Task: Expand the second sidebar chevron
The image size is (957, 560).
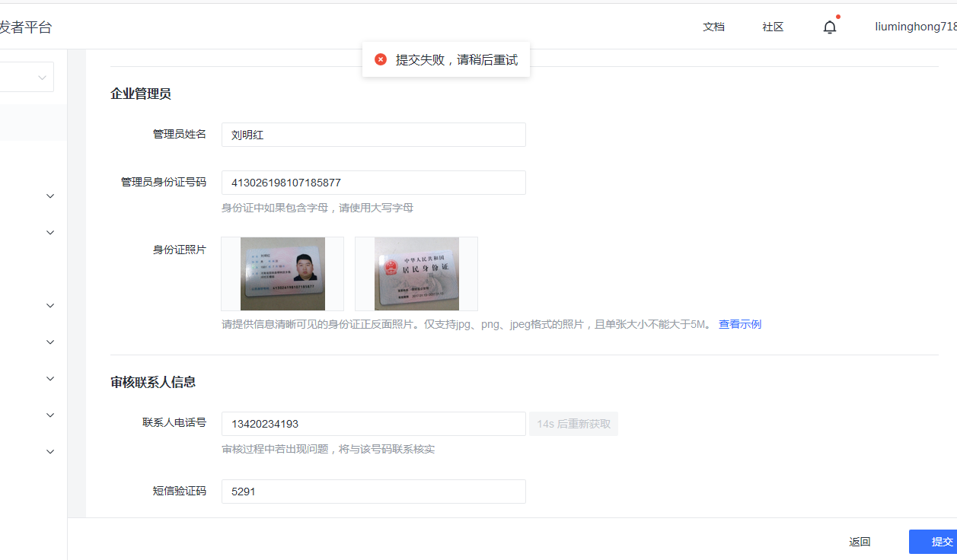Action: [x=49, y=232]
